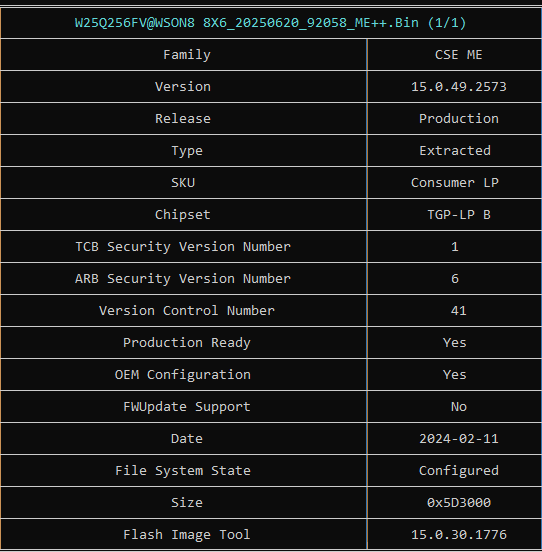The image size is (542, 552).
Task: Click the File System State Configured value
Action: point(459,471)
